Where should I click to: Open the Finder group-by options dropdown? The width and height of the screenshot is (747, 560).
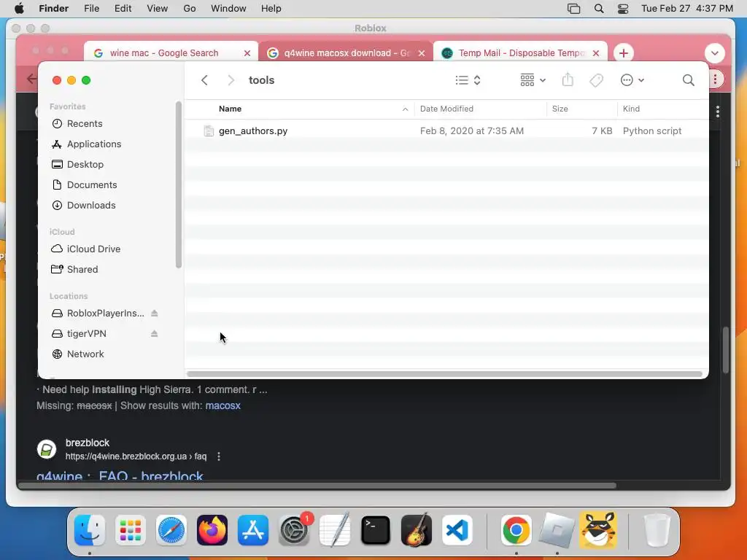click(533, 80)
